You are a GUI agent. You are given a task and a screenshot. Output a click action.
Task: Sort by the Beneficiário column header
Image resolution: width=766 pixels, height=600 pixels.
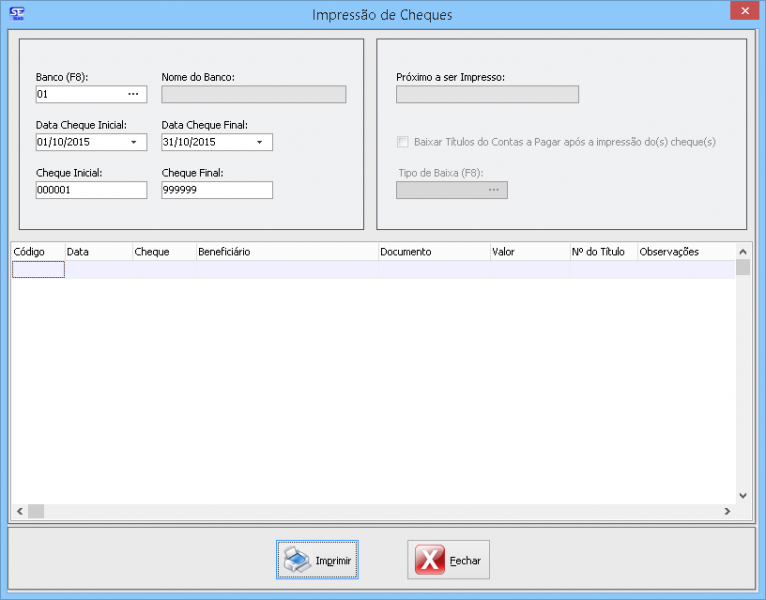287,252
